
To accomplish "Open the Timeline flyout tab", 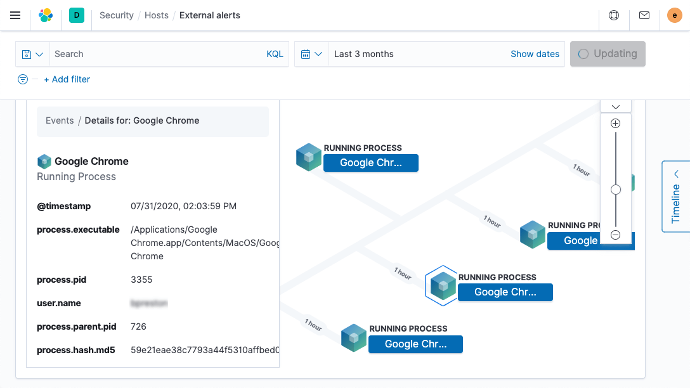I will pos(676,197).
